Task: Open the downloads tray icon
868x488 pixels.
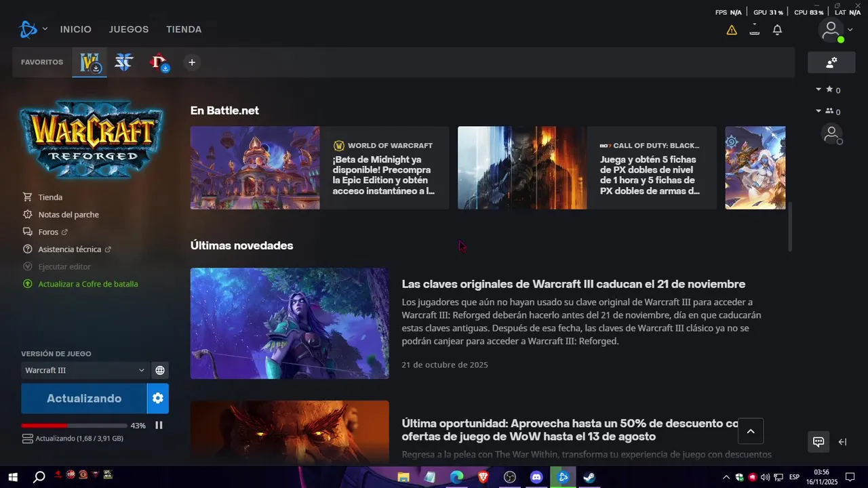Action: 755,30
